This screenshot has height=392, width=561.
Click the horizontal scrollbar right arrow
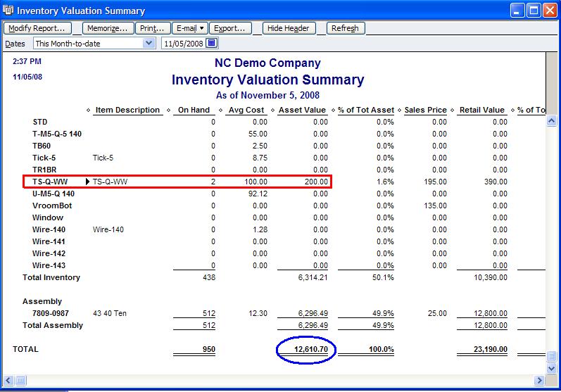(x=539, y=381)
